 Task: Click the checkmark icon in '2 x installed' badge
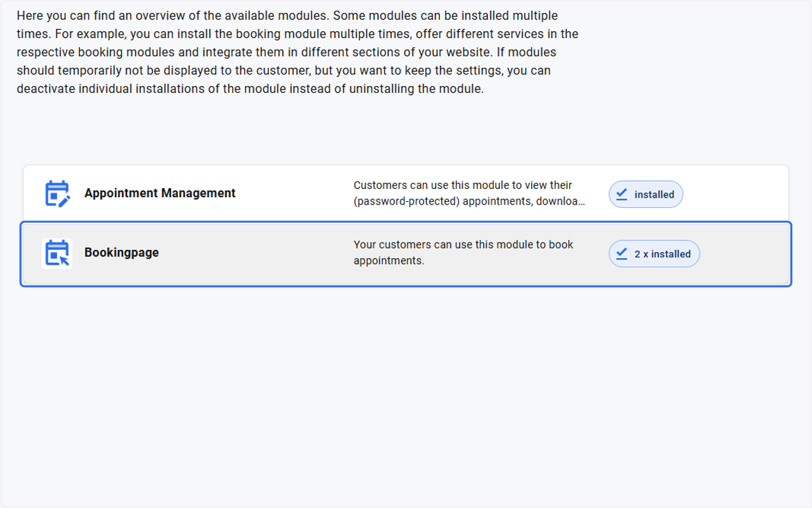pos(622,254)
